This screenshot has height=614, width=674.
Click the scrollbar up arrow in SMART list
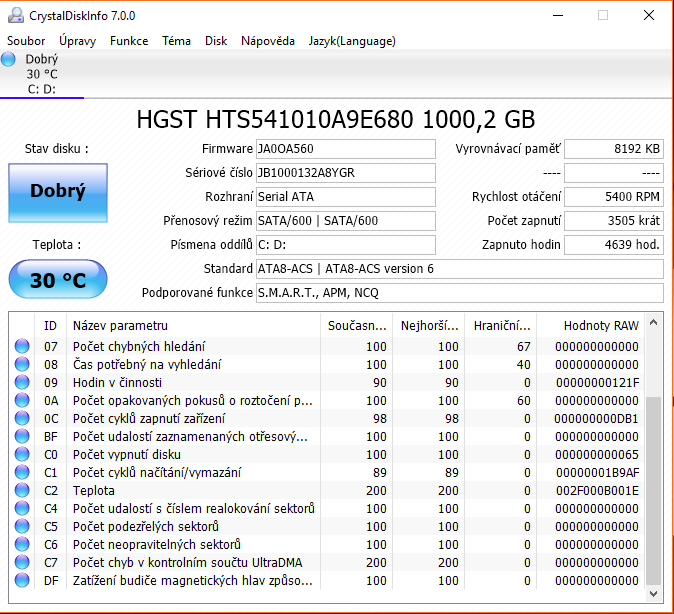point(653,322)
